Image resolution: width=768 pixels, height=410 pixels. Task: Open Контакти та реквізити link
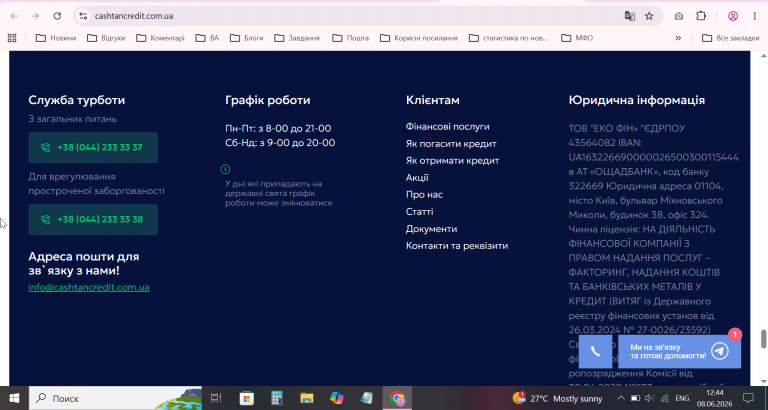click(457, 246)
